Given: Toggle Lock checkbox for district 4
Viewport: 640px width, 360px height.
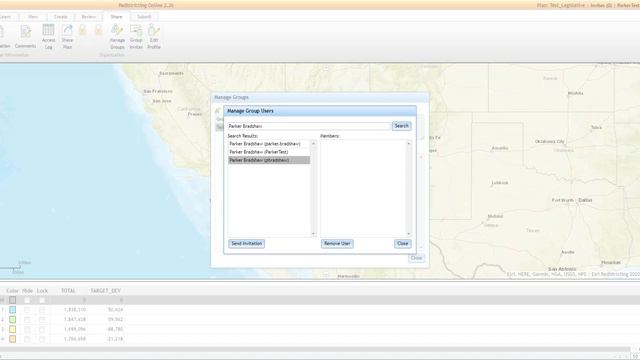Looking at the screenshot, I should pos(42,339).
